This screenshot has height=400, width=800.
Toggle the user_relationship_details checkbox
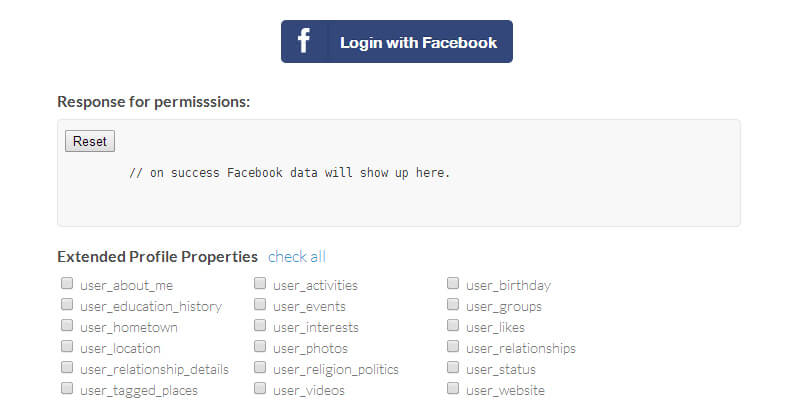coord(67,368)
